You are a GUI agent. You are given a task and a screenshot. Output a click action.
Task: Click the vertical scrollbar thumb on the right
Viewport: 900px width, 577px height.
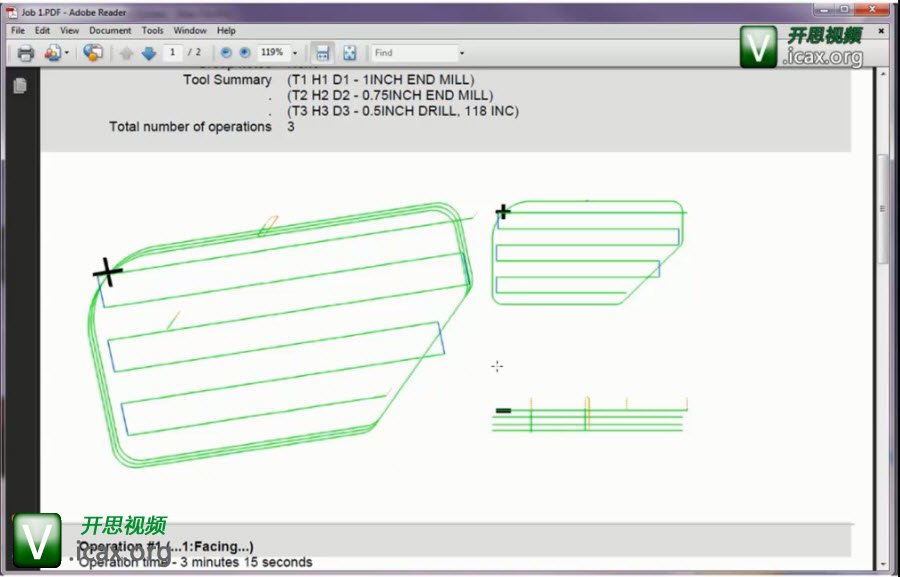pyautogui.click(x=883, y=210)
